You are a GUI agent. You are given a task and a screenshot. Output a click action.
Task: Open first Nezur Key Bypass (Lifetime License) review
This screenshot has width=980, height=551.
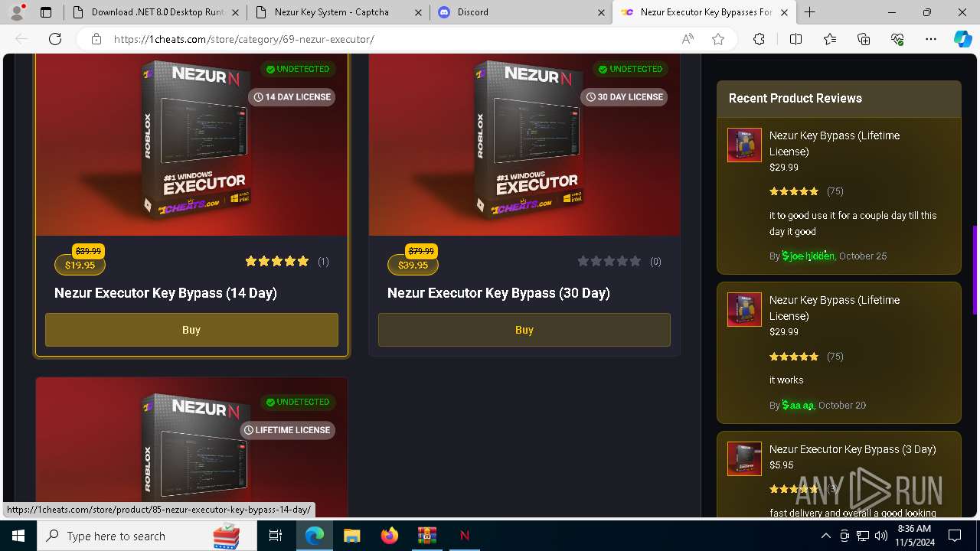pos(835,143)
